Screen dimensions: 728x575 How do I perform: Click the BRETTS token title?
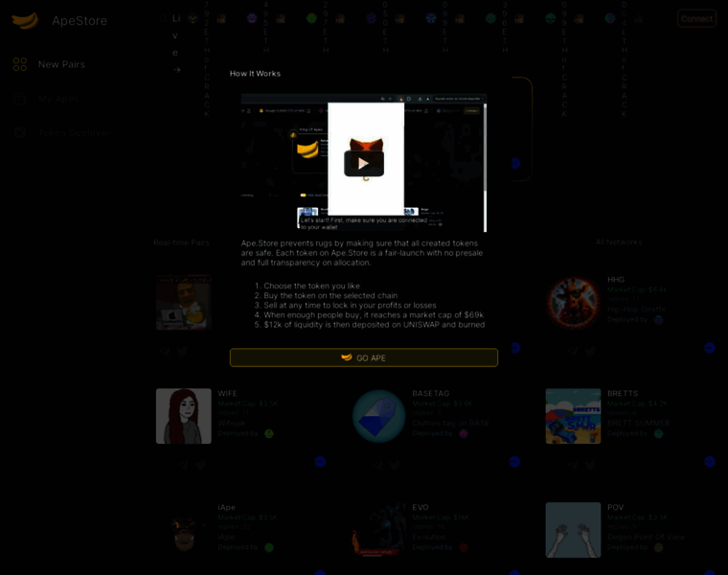[623, 394]
